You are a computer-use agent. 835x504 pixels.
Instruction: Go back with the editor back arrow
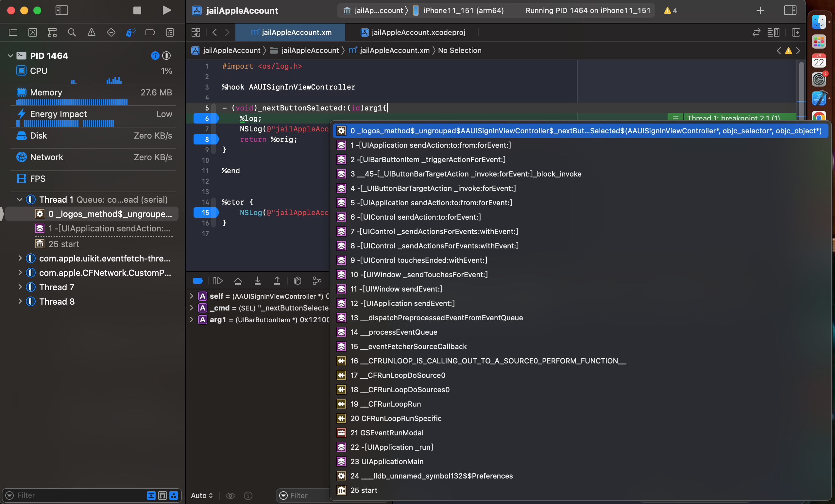click(214, 32)
